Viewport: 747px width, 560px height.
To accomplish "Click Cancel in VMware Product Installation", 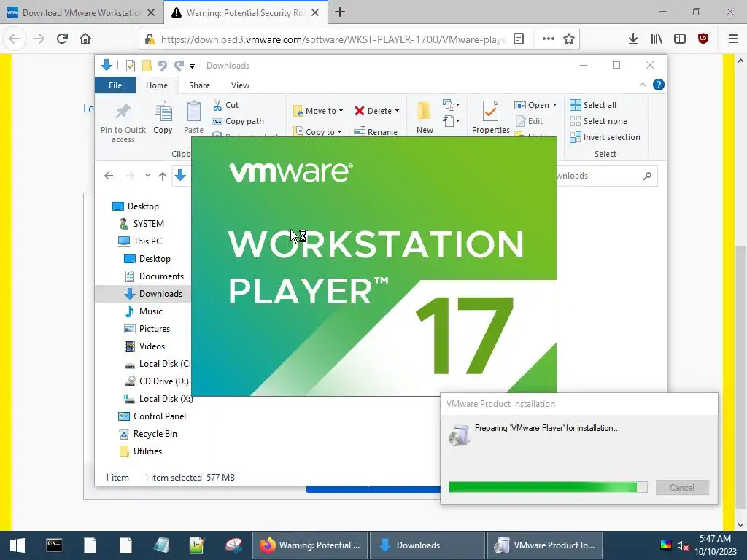I will click(x=682, y=487).
